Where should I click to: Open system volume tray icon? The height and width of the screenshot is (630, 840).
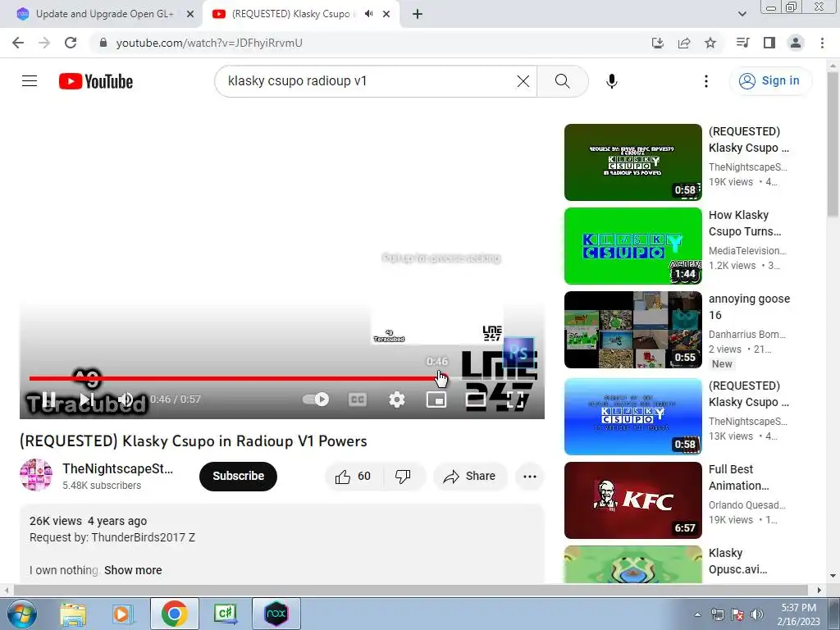[x=757, y=614]
